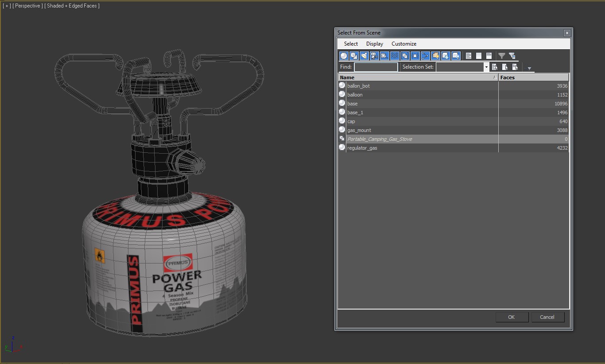Click the Select Invert icon
The height and width of the screenshot is (364, 605).
pos(489,56)
